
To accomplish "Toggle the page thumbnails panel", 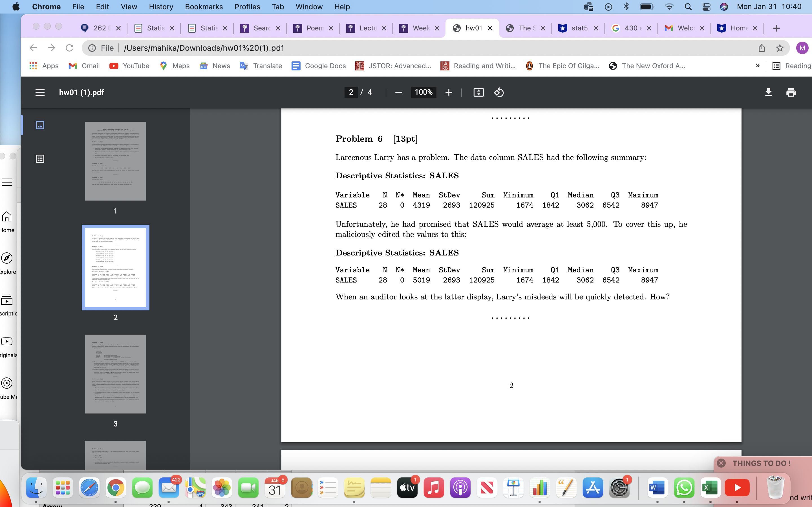I will tap(40, 125).
